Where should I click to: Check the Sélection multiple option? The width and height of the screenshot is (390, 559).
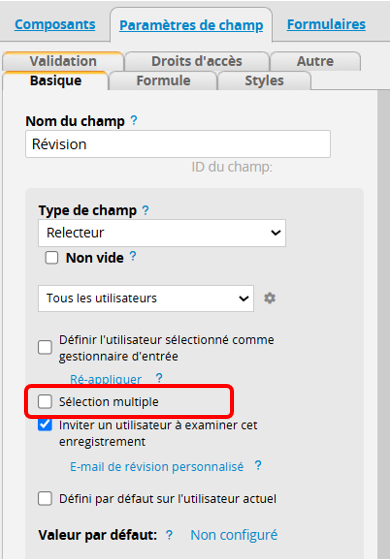click(45, 401)
